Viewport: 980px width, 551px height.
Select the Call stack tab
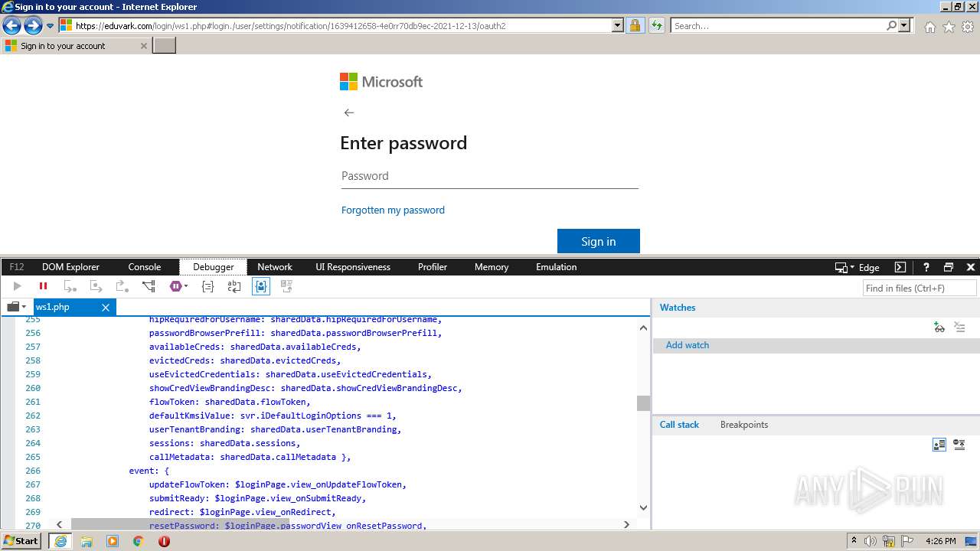click(679, 425)
